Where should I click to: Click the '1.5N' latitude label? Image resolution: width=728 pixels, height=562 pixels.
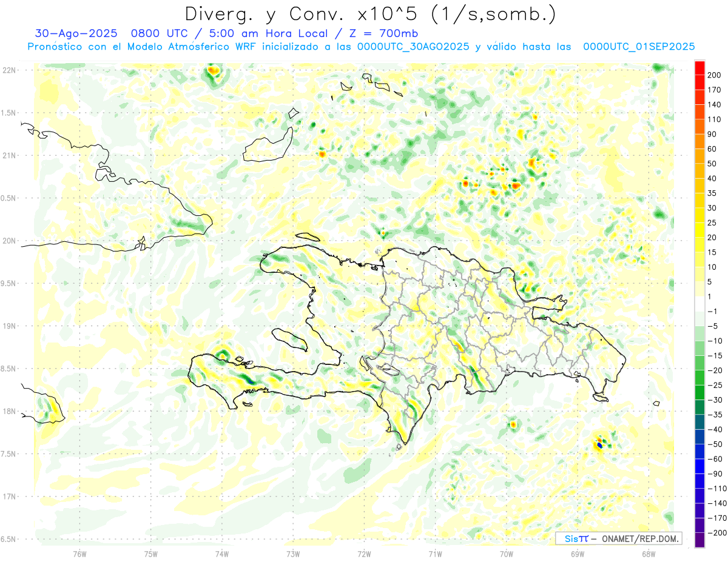pos(9,113)
